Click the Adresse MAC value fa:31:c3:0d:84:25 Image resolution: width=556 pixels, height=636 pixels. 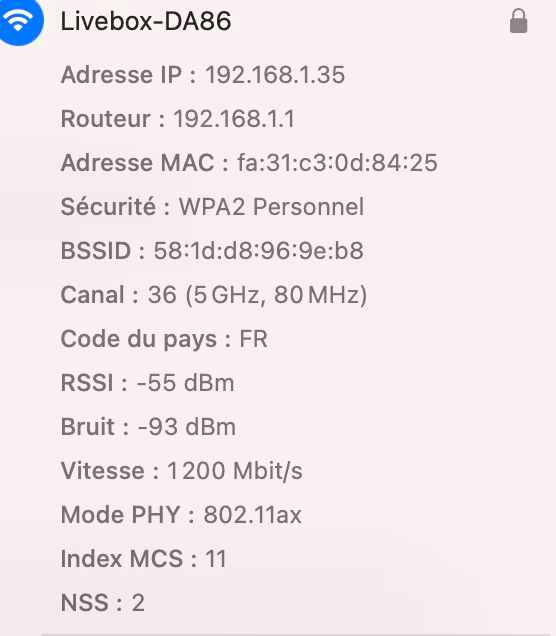(x=337, y=163)
